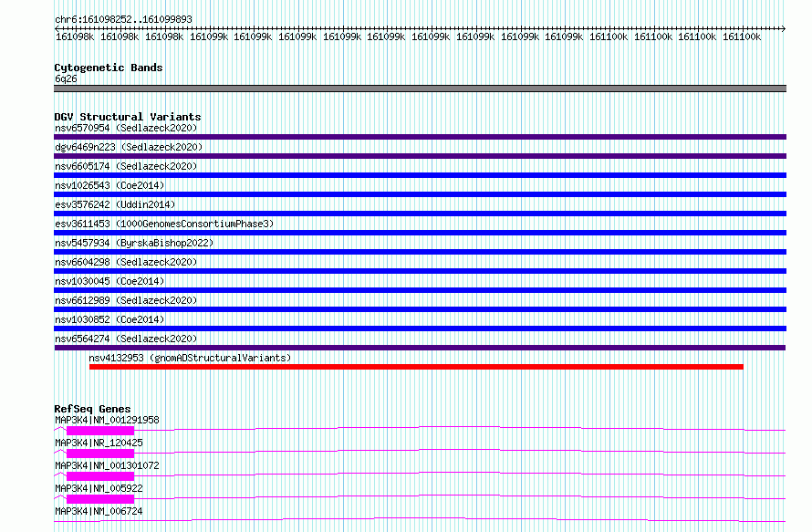Click the nsv6570954 (Sedlazeck2020) label

[126, 128]
